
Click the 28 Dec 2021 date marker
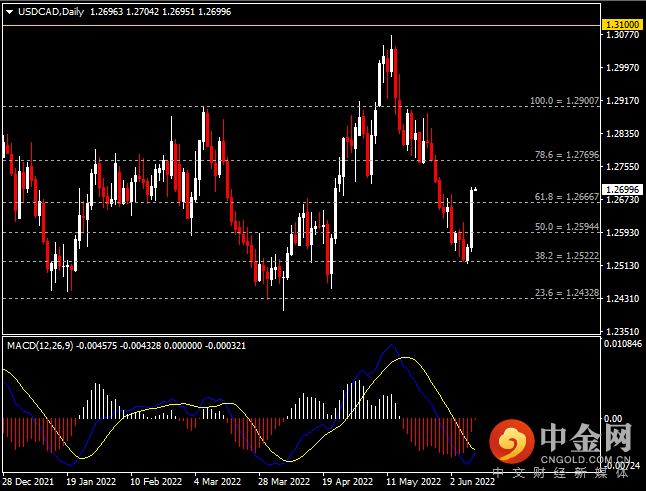28,482
